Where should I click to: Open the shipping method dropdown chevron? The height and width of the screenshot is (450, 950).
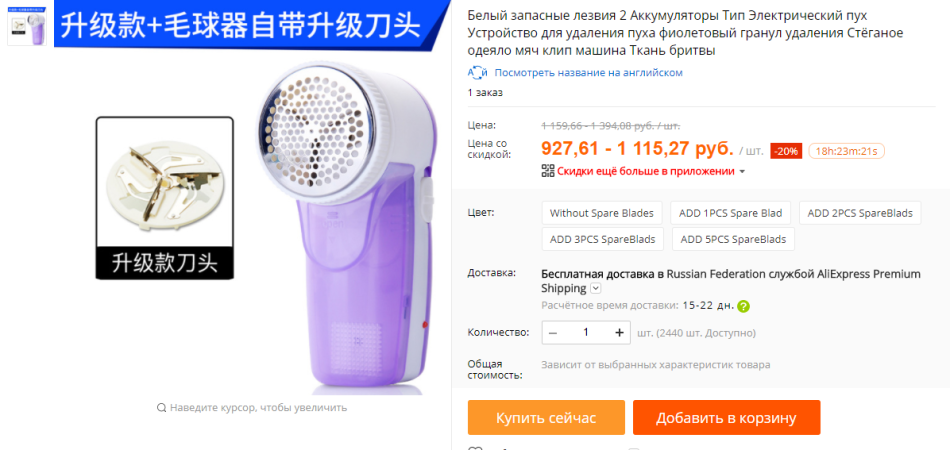pos(596,288)
